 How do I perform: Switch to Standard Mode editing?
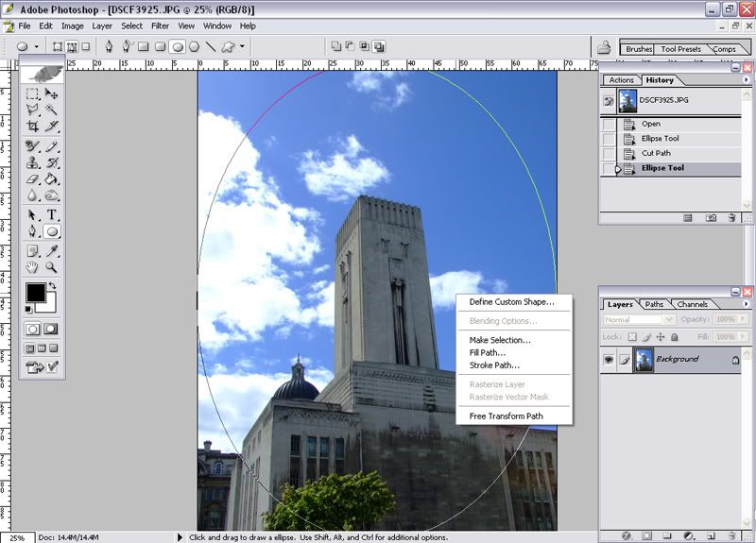click(33, 329)
